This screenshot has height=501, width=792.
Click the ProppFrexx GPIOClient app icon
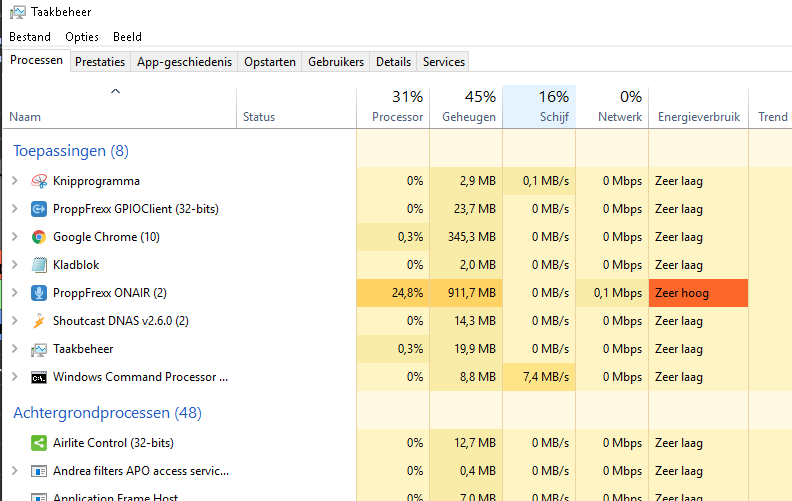tap(39, 209)
